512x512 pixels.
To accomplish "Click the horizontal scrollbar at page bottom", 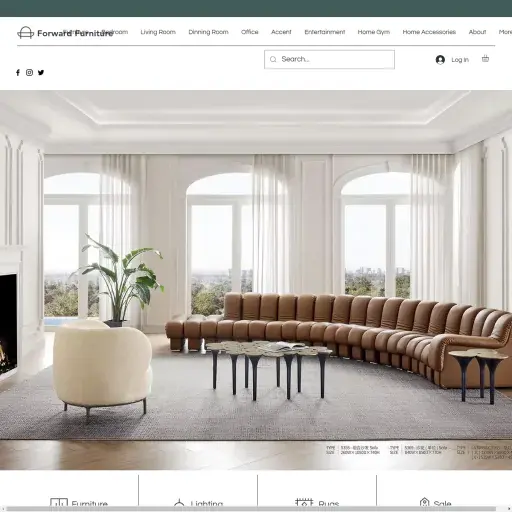I will pyautogui.click(x=252, y=509).
